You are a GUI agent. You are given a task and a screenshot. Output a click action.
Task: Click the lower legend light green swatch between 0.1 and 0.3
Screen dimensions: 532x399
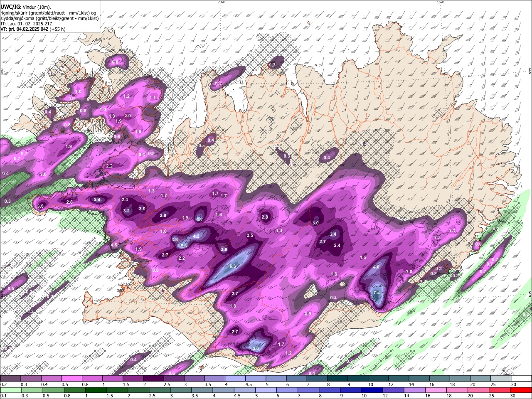point(11,390)
